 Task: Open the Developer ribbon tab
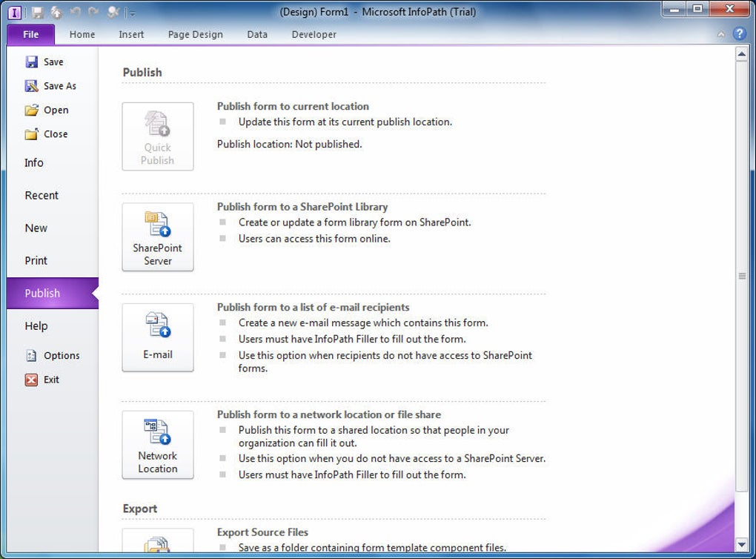click(x=314, y=34)
